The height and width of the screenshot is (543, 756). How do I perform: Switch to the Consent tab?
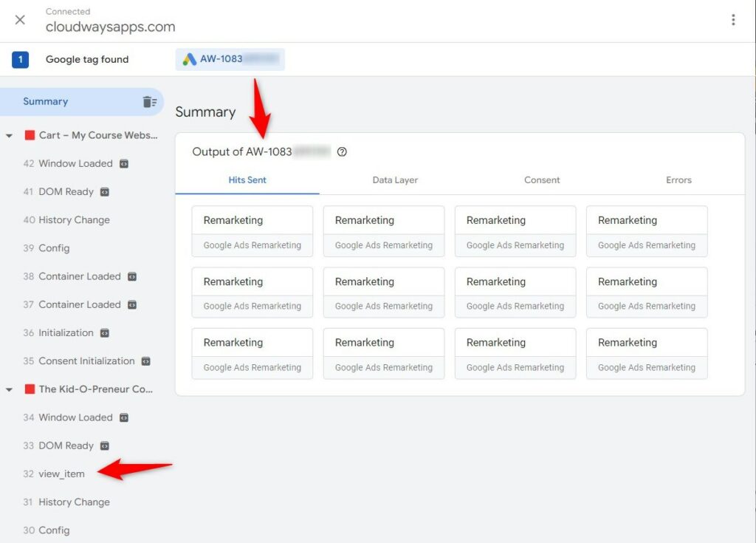coord(542,180)
